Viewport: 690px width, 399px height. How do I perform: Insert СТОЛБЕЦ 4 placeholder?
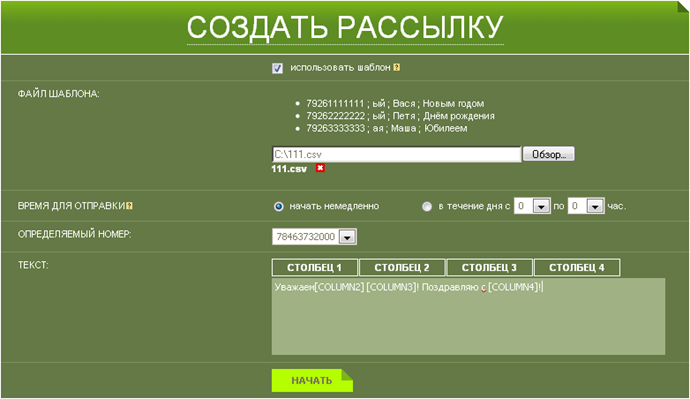click(x=576, y=267)
